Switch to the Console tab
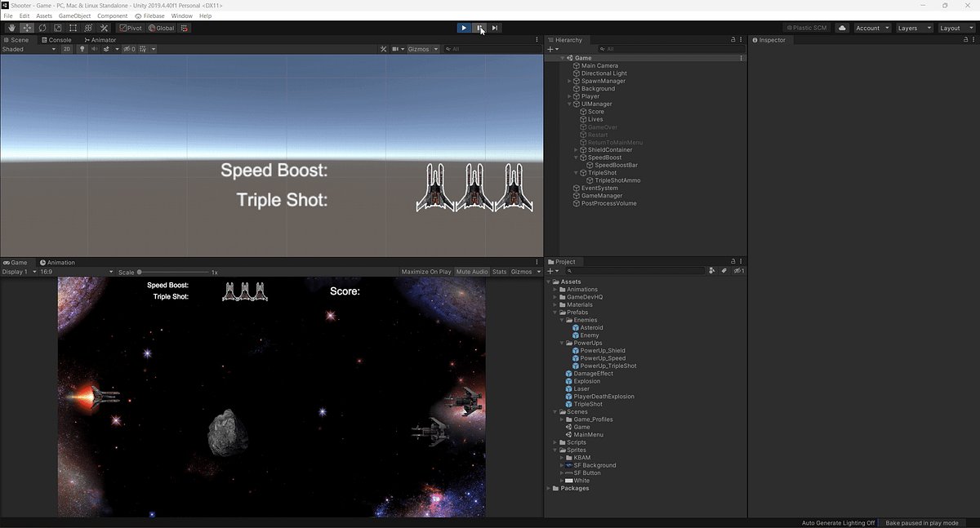980x528 pixels. pyautogui.click(x=56, y=39)
